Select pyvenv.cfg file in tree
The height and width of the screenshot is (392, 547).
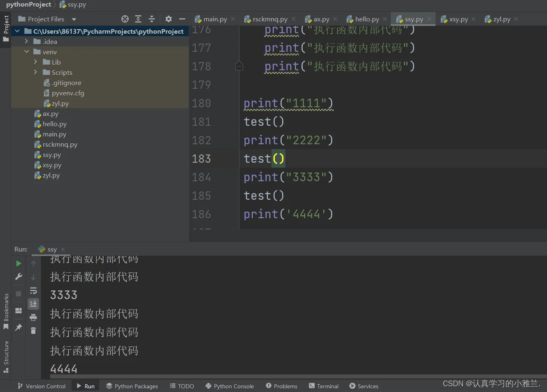pos(64,93)
